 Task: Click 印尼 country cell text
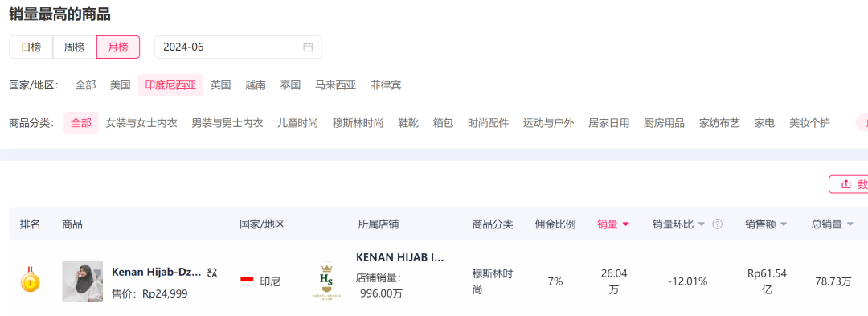point(271,281)
